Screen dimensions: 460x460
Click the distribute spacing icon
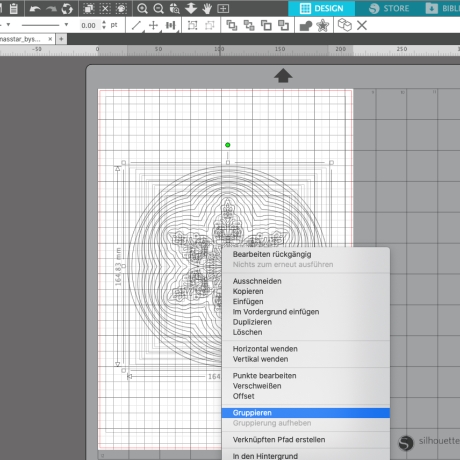(x=171, y=25)
